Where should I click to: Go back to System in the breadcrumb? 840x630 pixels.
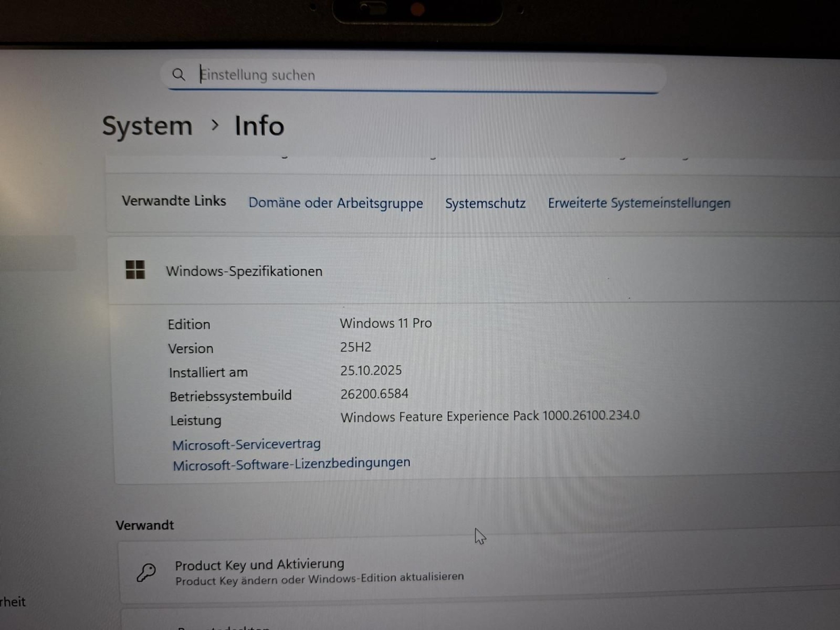coord(147,126)
